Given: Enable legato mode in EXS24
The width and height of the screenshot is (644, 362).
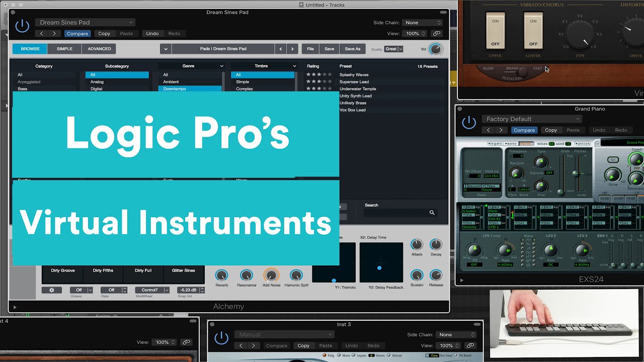Looking at the screenshot, I should [x=496, y=144].
